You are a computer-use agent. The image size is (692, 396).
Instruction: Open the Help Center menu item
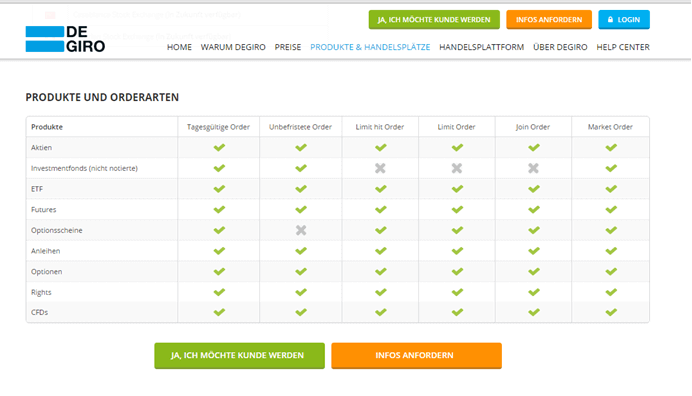(623, 47)
